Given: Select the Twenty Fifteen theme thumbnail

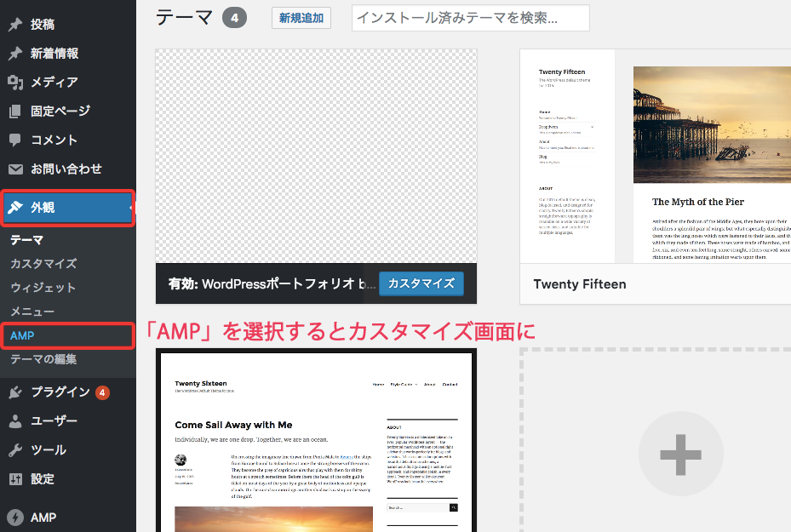Looking at the screenshot, I should coord(655,156).
